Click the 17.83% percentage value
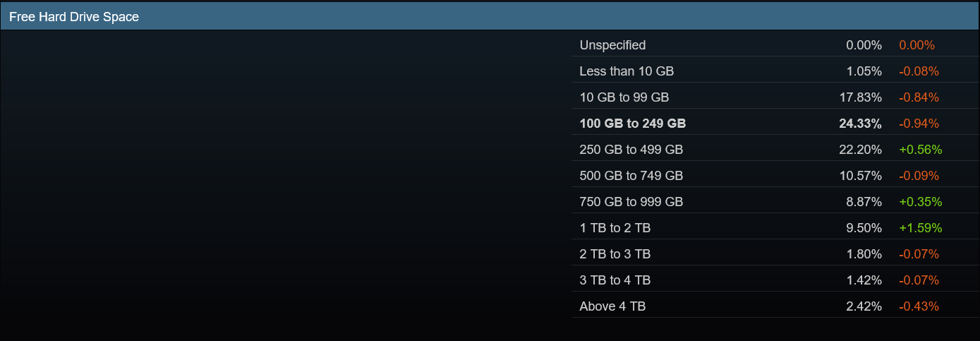Image resolution: width=980 pixels, height=341 pixels. click(861, 97)
